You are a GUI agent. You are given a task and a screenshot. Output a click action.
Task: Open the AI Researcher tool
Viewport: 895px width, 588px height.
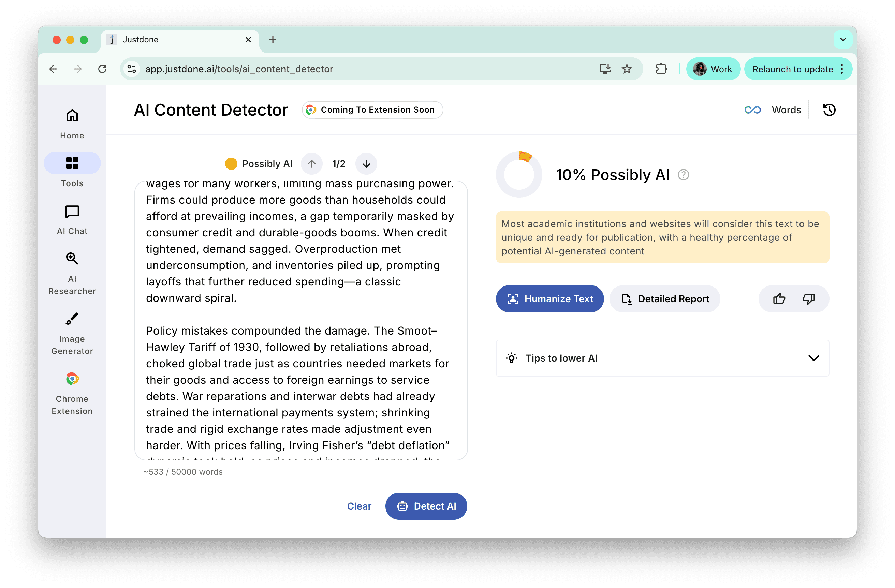pos(72,273)
